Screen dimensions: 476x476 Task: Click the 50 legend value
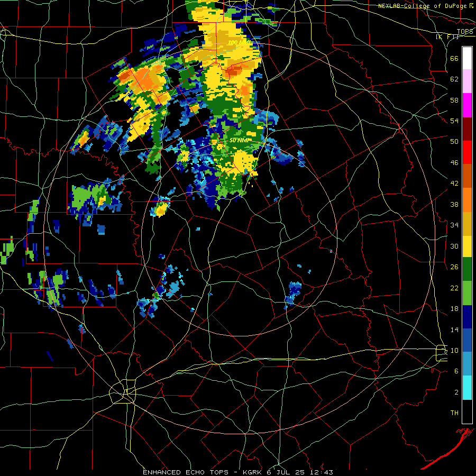454,142
